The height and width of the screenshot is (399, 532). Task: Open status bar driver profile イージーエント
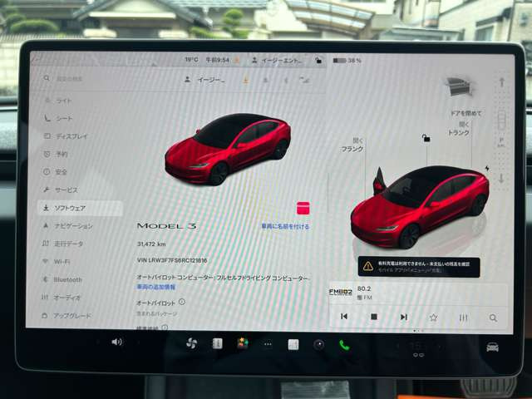click(277, 61)
